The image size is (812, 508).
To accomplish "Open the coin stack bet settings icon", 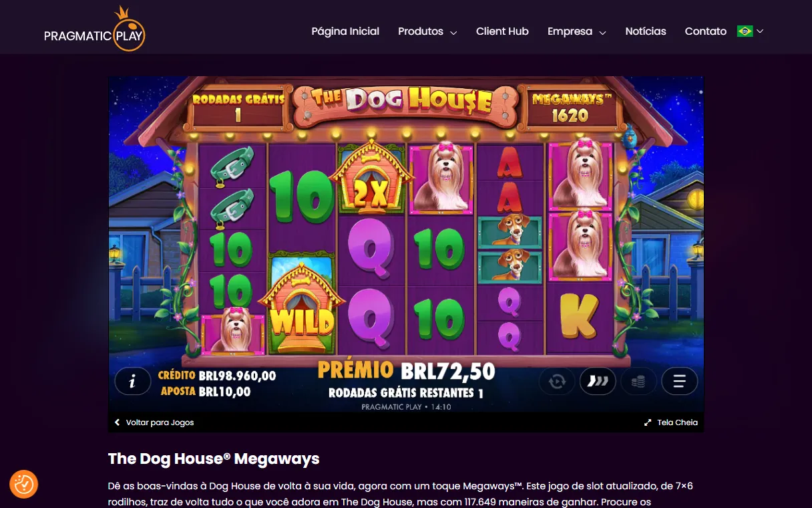I will point(638,381).
